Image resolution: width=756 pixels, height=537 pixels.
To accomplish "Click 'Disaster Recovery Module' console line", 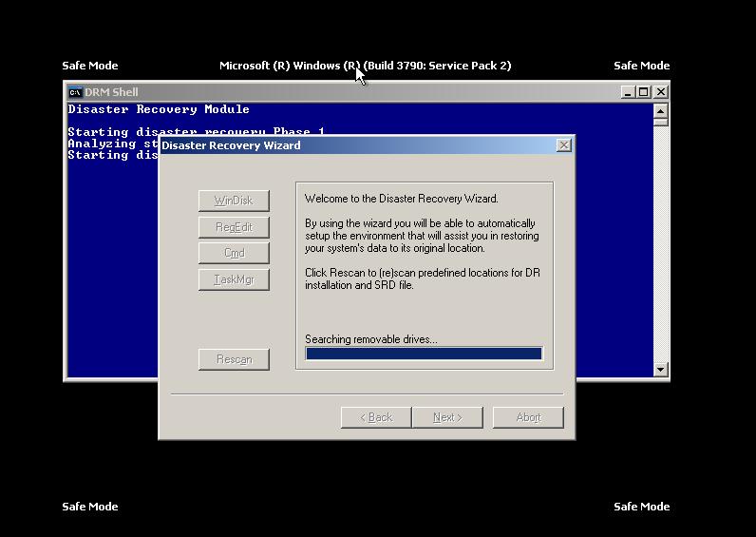I will point(159,109).
